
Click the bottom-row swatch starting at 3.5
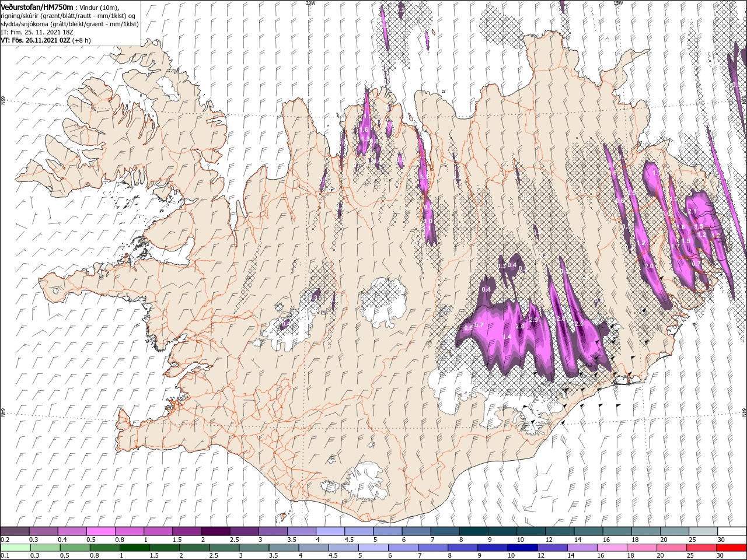point(284,548)
